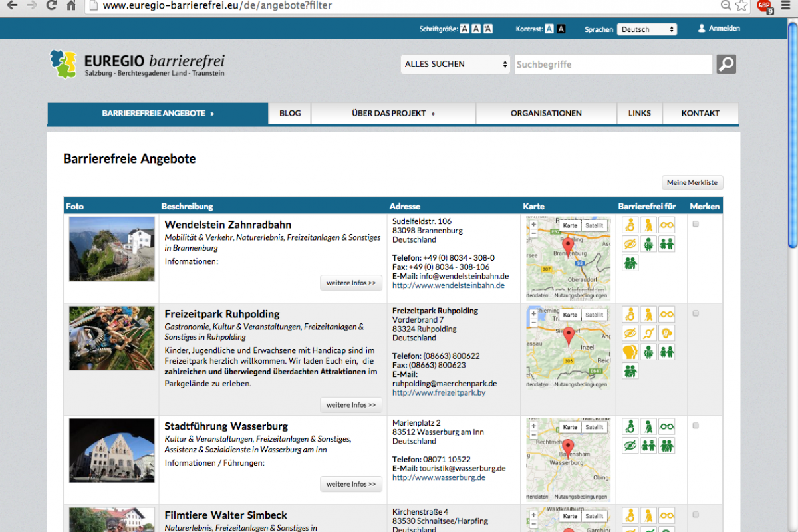Click the magnifier search button beside Suchbegriffe

point(726,64)
